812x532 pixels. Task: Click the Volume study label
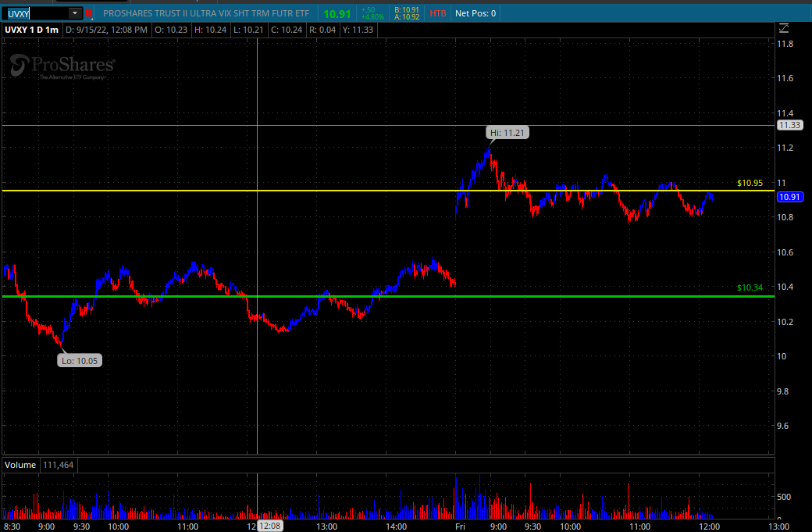coord(20,465)
